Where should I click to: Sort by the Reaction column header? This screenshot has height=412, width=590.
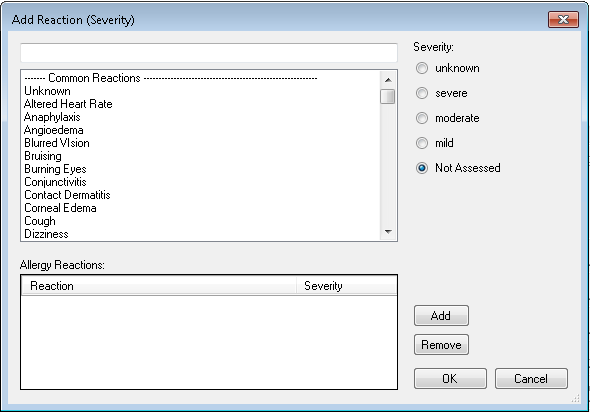(x=158, y=286)
